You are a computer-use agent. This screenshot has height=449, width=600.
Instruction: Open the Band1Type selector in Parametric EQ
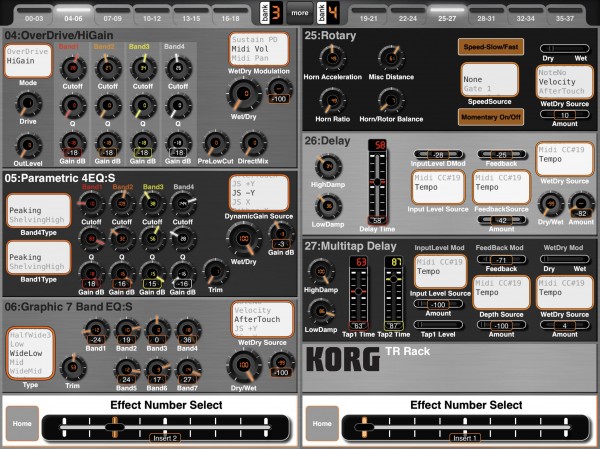[39, 257]
